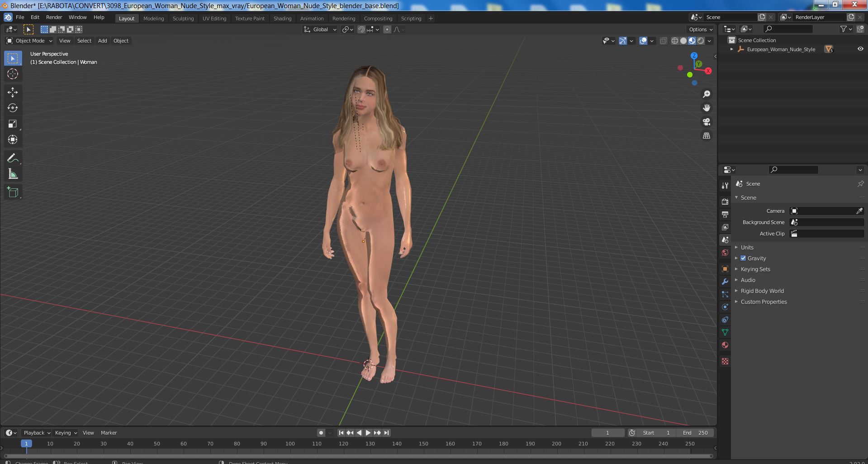Select the Move tool
The height and width of the screenshot is (464, 868).
click(x=13, y=92)
